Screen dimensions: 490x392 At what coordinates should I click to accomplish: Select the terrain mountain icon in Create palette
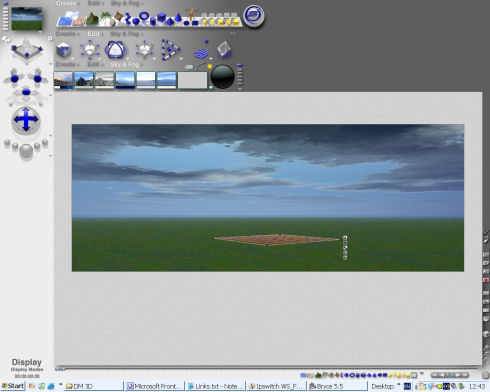click(92, 19)
